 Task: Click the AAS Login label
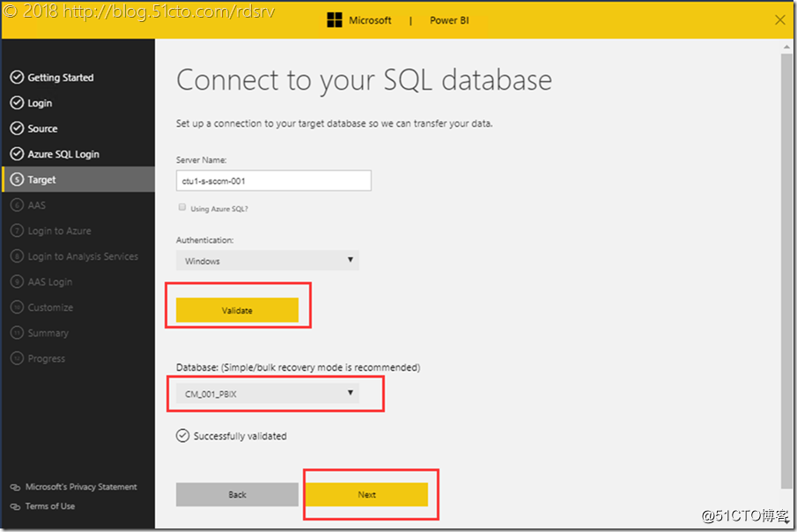[50, 282]
